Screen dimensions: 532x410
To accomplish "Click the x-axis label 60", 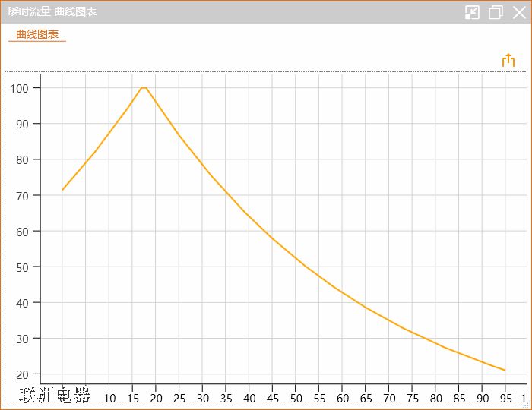I will pyautogui.click(x=343, y=399).
